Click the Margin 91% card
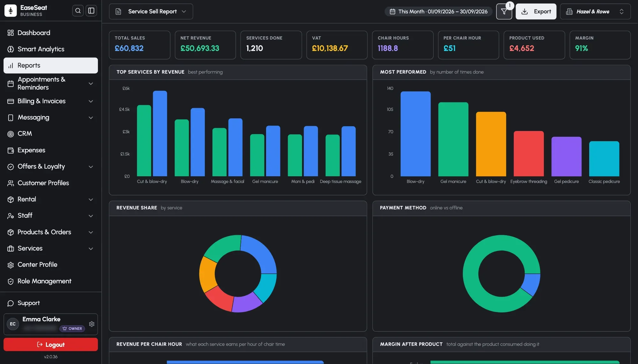The image size is (638, 364). pyautogui.click(x=600, y=45)
